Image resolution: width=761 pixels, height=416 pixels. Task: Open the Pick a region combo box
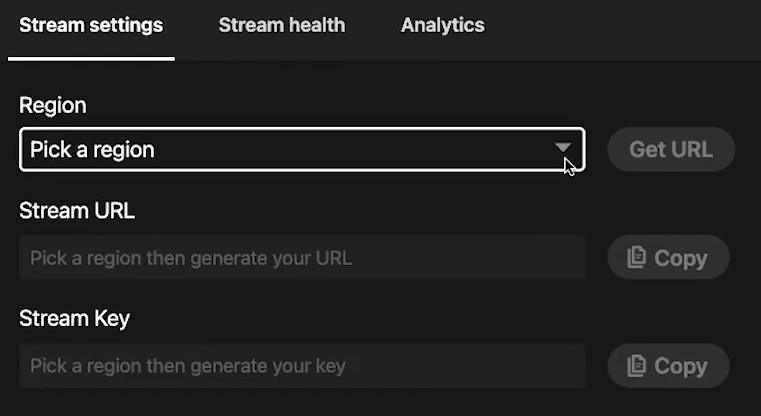(x=300, y=150)
